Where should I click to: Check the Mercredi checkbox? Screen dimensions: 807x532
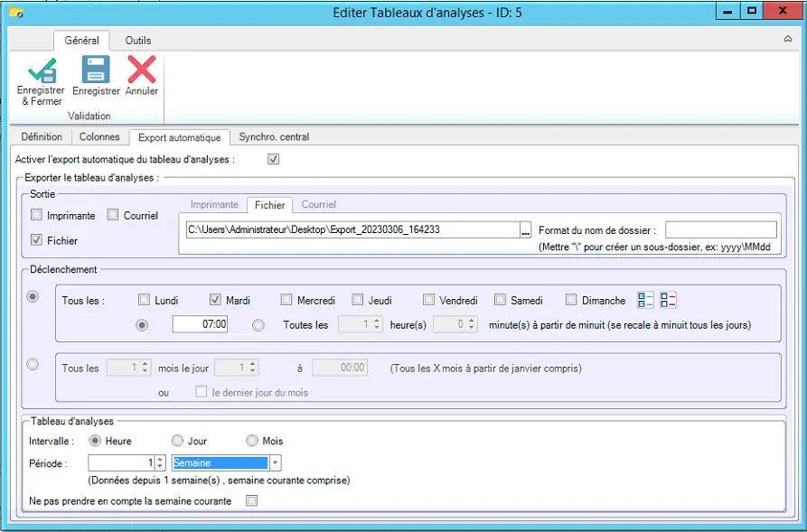286,299
